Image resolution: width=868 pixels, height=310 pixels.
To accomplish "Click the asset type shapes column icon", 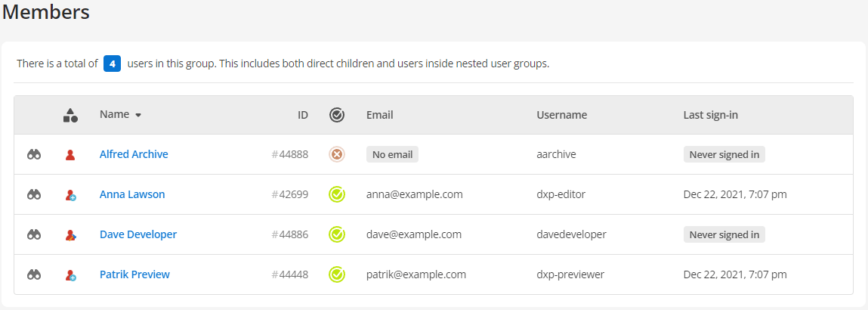I will point(70,115).
